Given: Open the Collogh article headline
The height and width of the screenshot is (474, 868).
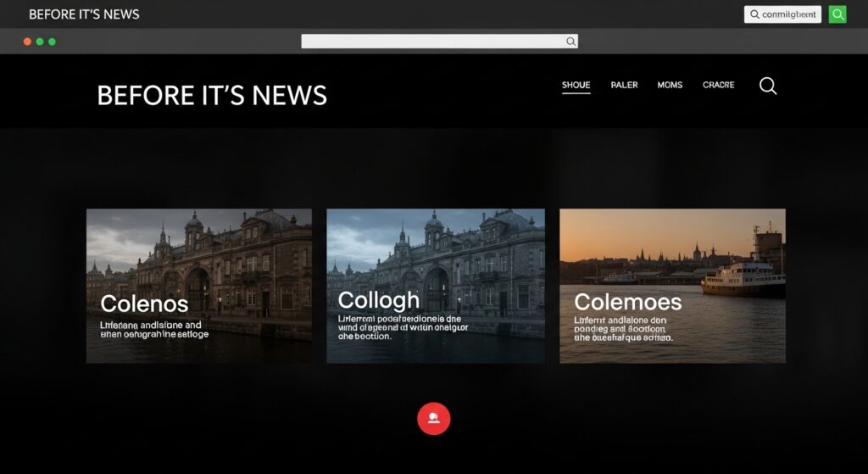Looking at the screenshot, I should (378, 300).
